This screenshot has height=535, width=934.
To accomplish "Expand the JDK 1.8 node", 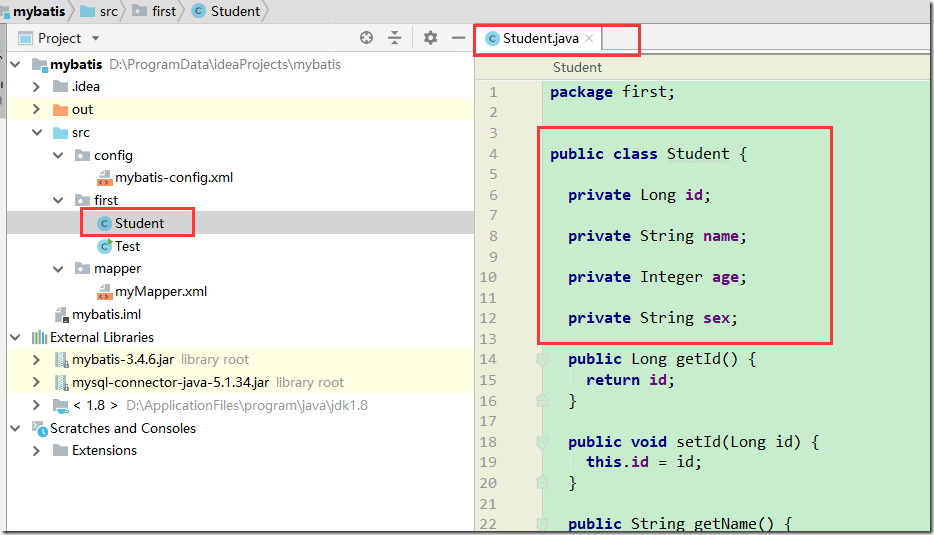I will click(x=36, y=405).
